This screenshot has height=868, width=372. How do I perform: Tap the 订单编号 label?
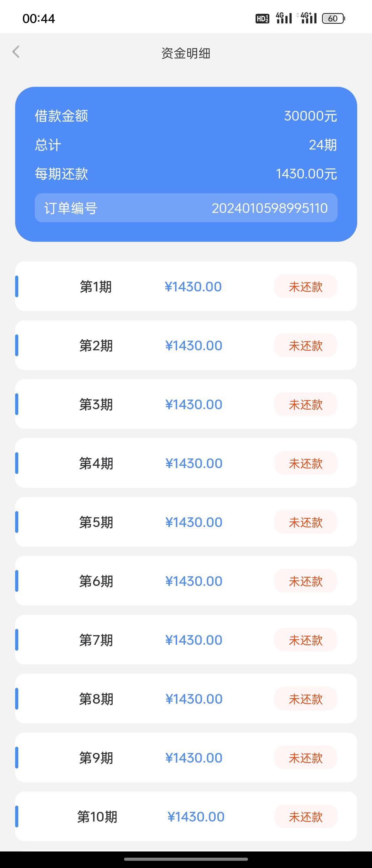point(71,208)
